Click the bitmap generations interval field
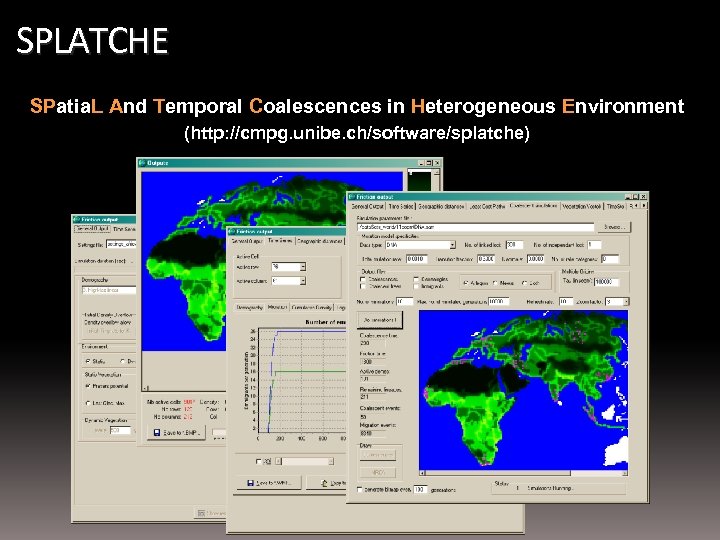Screen dimensions: 720x540 click(420, 489)
